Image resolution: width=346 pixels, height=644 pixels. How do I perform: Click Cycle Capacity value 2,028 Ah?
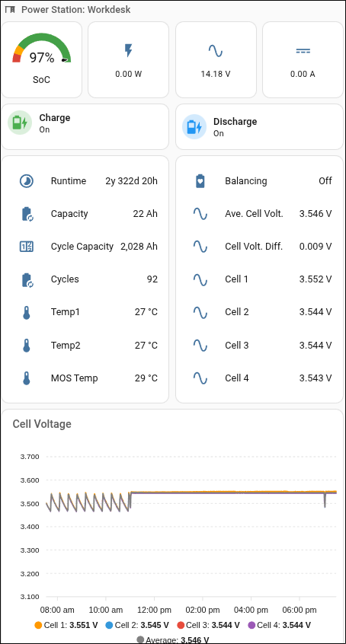pos(139,247)
